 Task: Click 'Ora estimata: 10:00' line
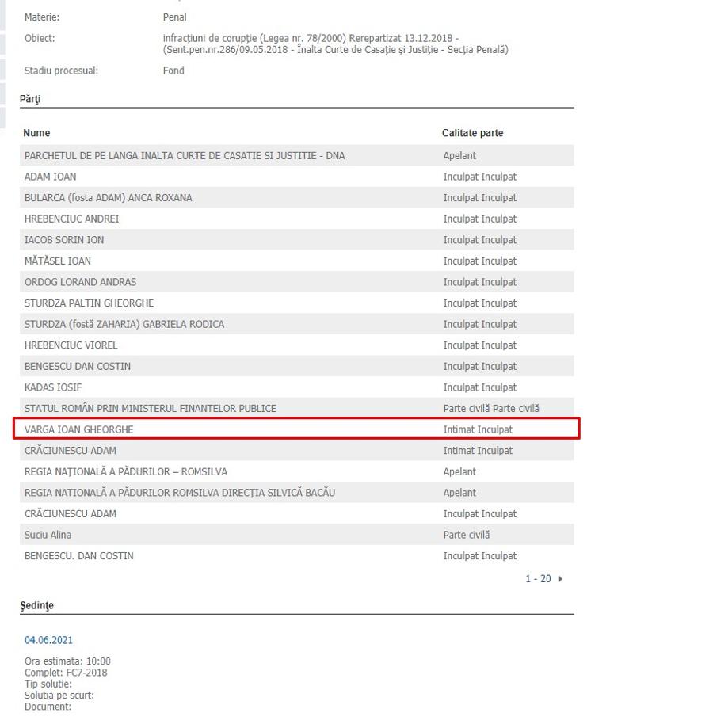tap(67, 661)
